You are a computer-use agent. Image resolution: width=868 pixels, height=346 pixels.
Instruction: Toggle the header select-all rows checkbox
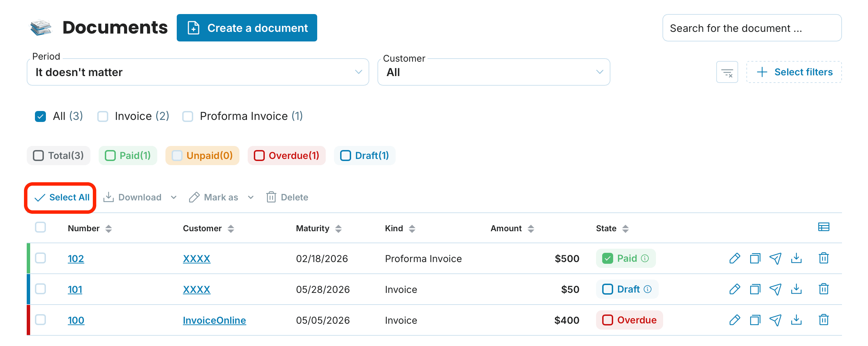(x=40, y=227)
